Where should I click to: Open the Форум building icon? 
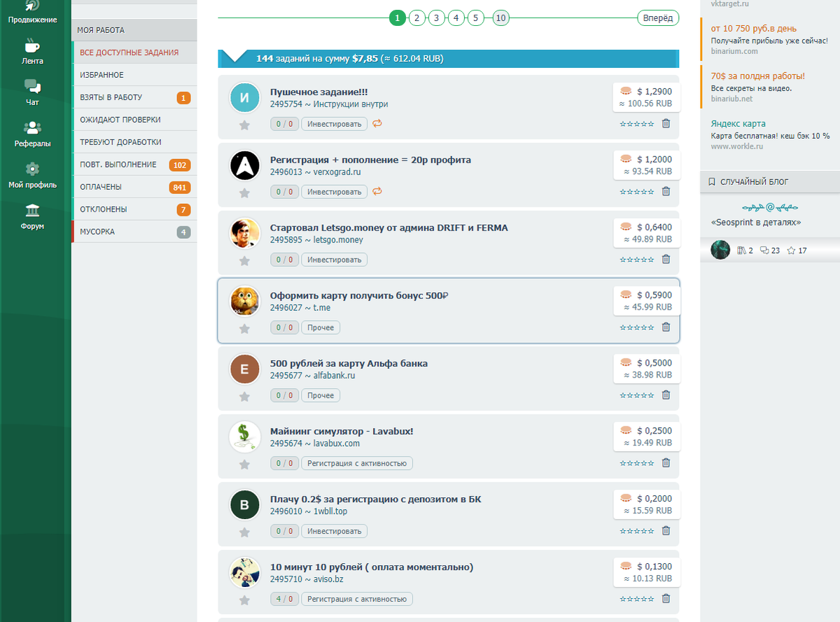[32, 211]
